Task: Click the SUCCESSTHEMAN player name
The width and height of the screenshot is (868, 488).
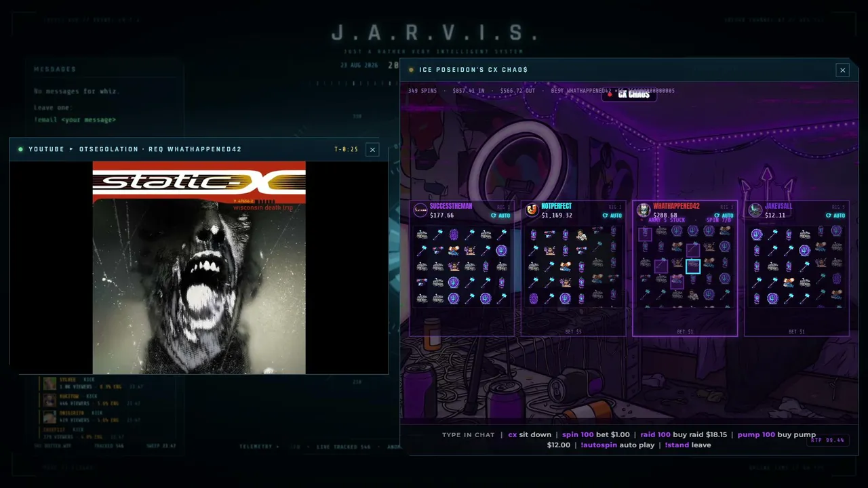Action: 451,206
